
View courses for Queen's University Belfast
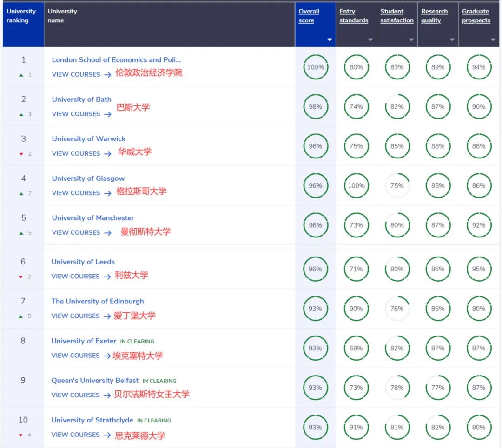tap(81, 395)
